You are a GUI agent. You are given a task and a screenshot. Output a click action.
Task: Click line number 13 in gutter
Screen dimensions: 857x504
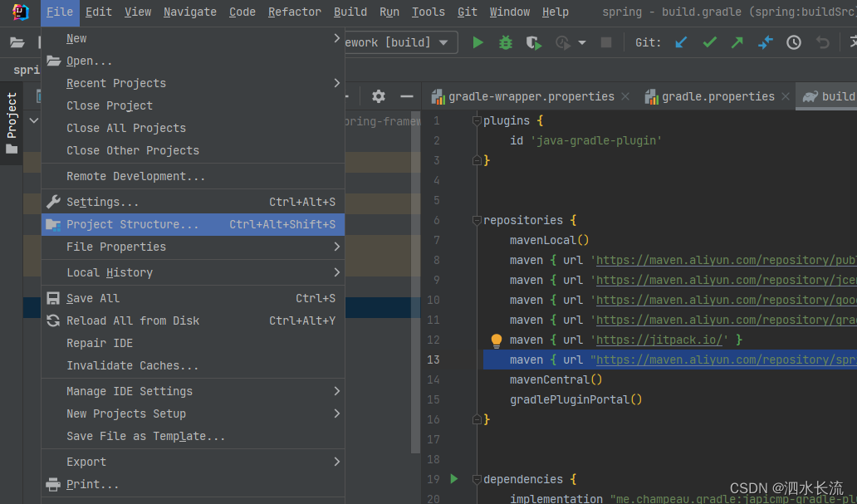click(433, 360)
